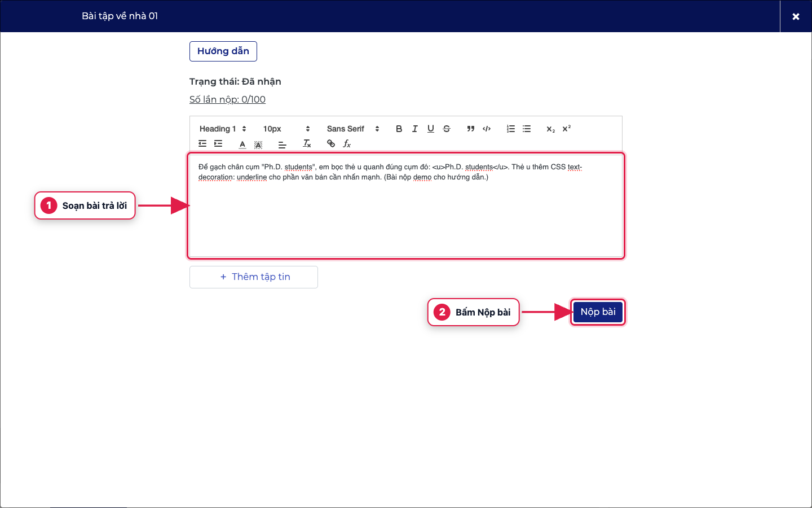Create an ordered numbered list

(x=511, y=129)
